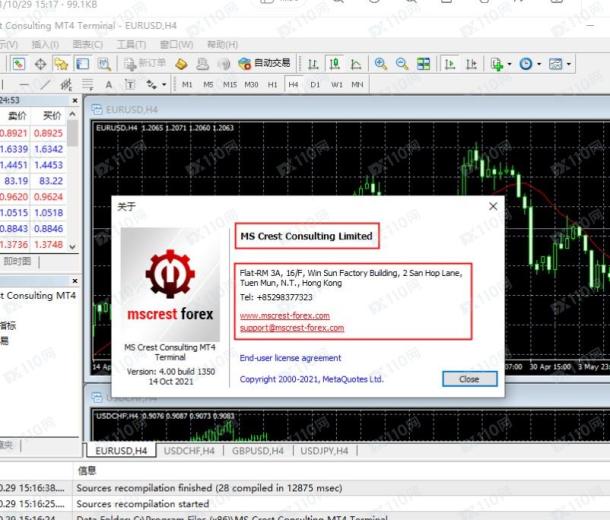The image size is (610, 520).
Task: Open the indicators list dropdown arrow
Action: click(509, 64)
